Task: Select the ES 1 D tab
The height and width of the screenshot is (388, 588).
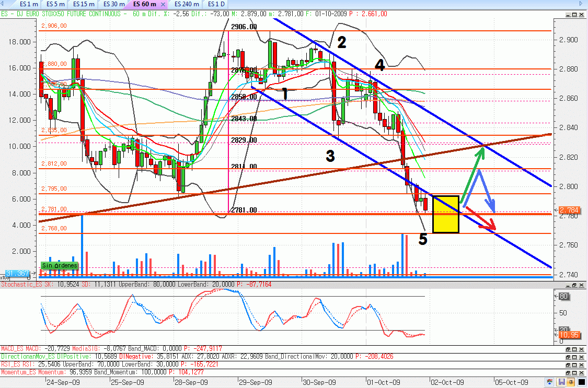Action: pyautogui.click(x=216, y=5)
